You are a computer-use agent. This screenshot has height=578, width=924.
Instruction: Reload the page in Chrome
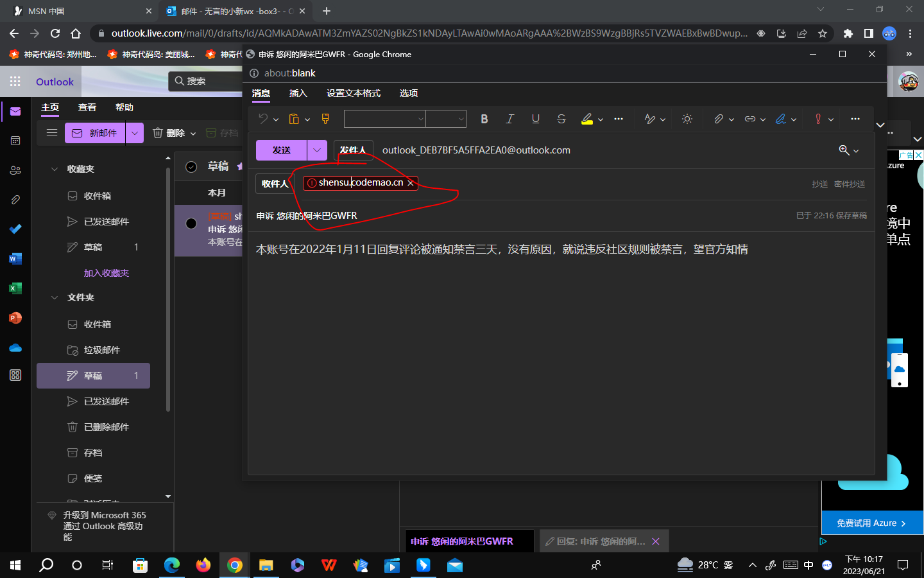pyautogui.click(x=55, y=33)
